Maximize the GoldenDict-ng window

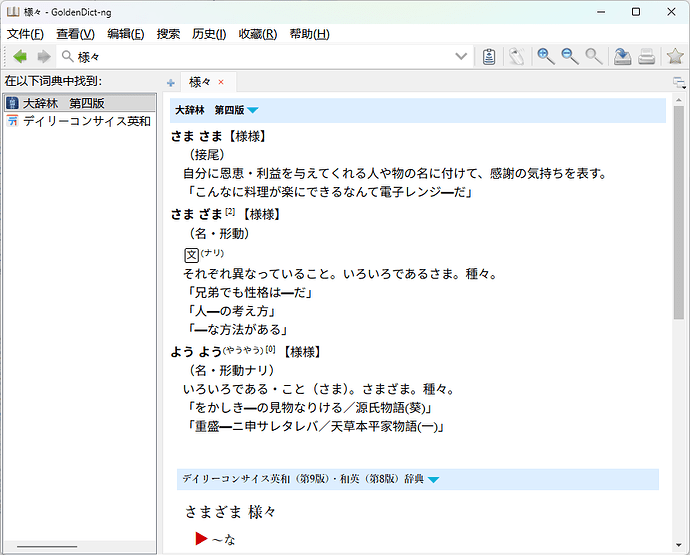pos(636,12)
